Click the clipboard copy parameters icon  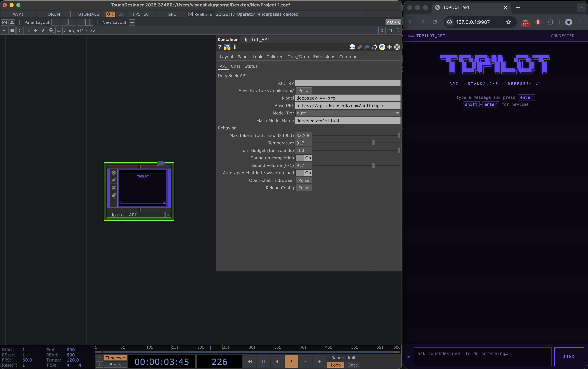point(375,47)
